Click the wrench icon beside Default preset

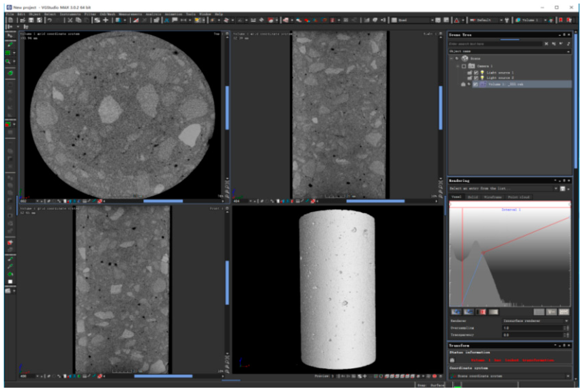(507, 20)
